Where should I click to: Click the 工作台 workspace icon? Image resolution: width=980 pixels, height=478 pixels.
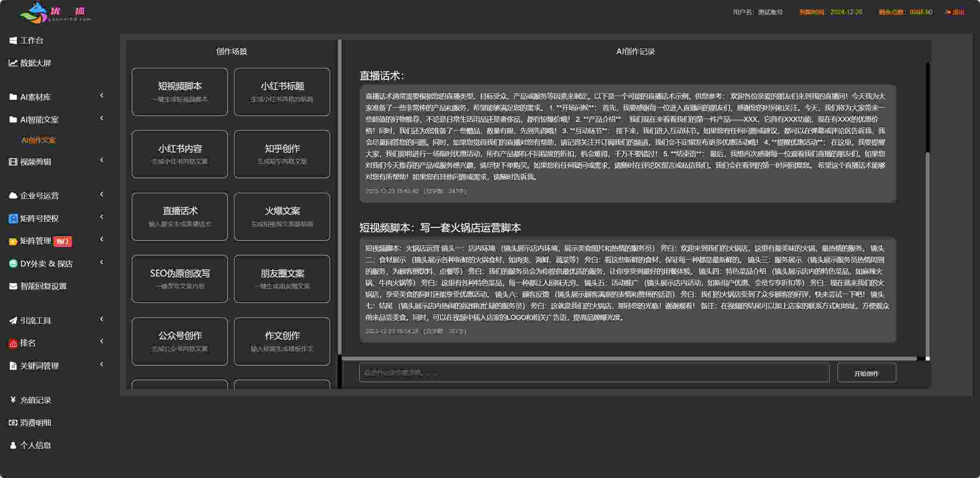pyautogui.click(x=13, y=40)
